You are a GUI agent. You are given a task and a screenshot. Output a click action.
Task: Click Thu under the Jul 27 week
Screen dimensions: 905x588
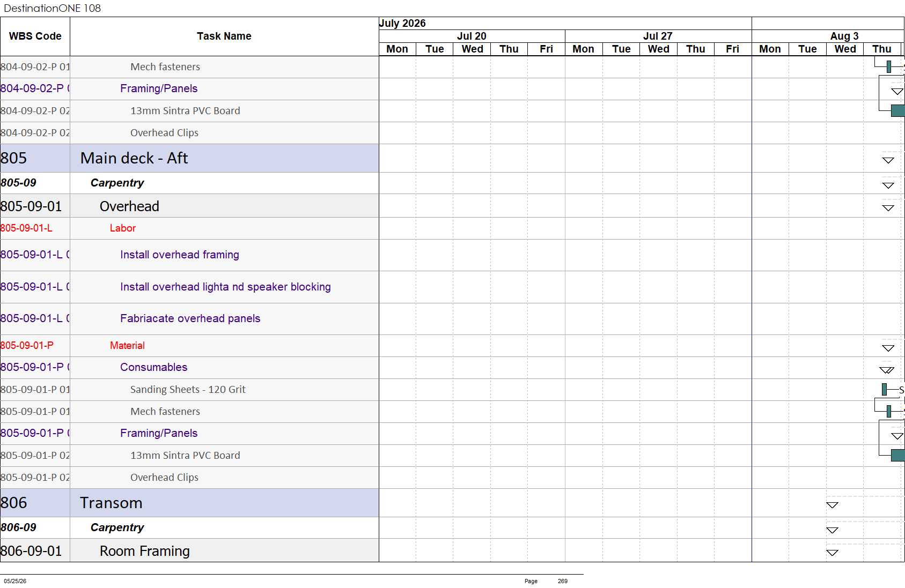tap(696, 49)
